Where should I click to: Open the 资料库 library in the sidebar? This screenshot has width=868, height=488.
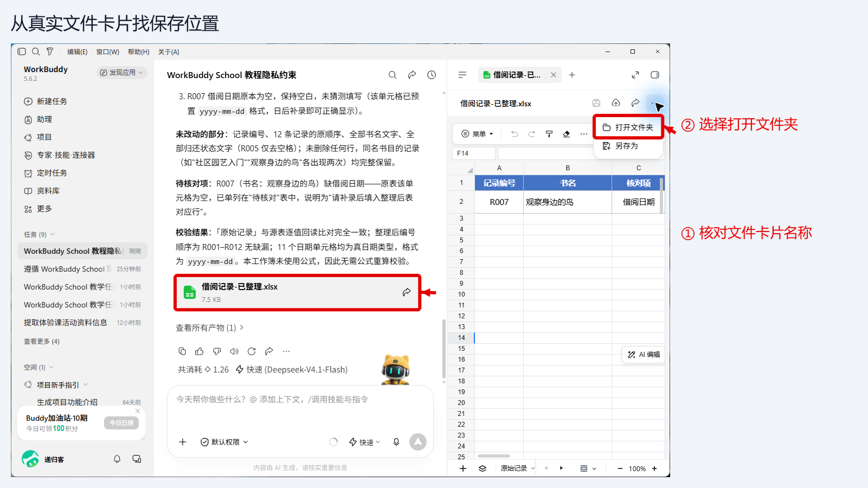(42, 191)
